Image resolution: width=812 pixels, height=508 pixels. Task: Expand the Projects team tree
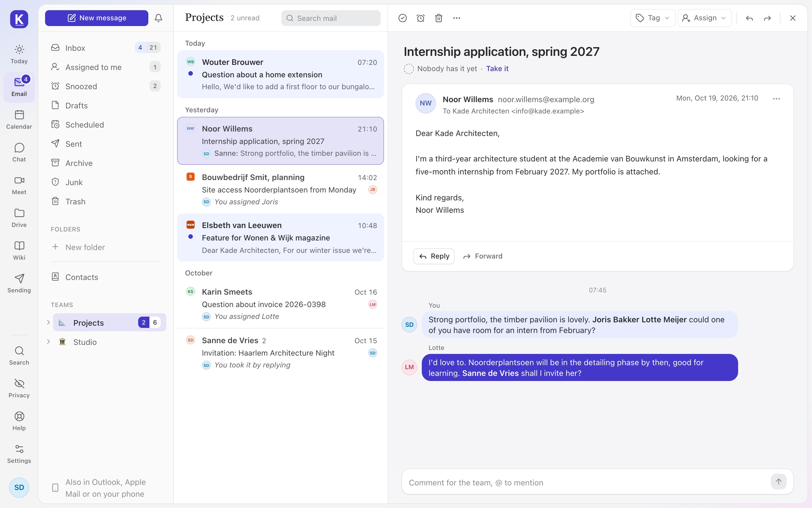pos(48,323)
